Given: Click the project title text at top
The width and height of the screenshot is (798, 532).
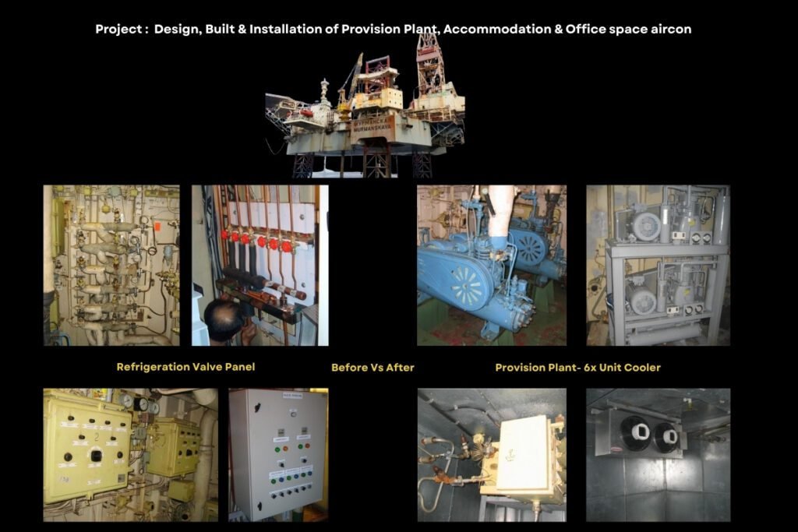Looking at the screenshot, I should 393,29.
